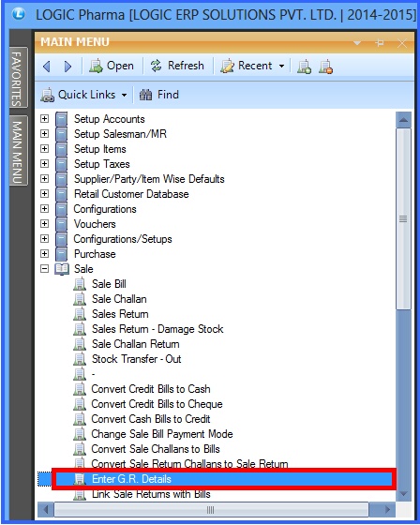The height and width of the screenshot is (525, 420).
Task: Click the remove-from-favorites icon with red minus
Action: (x=325, y=67)
